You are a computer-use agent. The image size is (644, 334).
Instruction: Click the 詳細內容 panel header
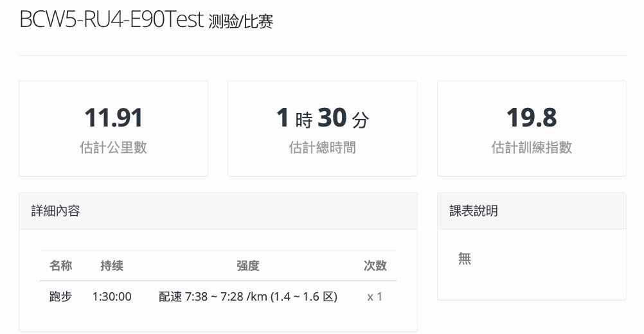[x=218, y=211]
